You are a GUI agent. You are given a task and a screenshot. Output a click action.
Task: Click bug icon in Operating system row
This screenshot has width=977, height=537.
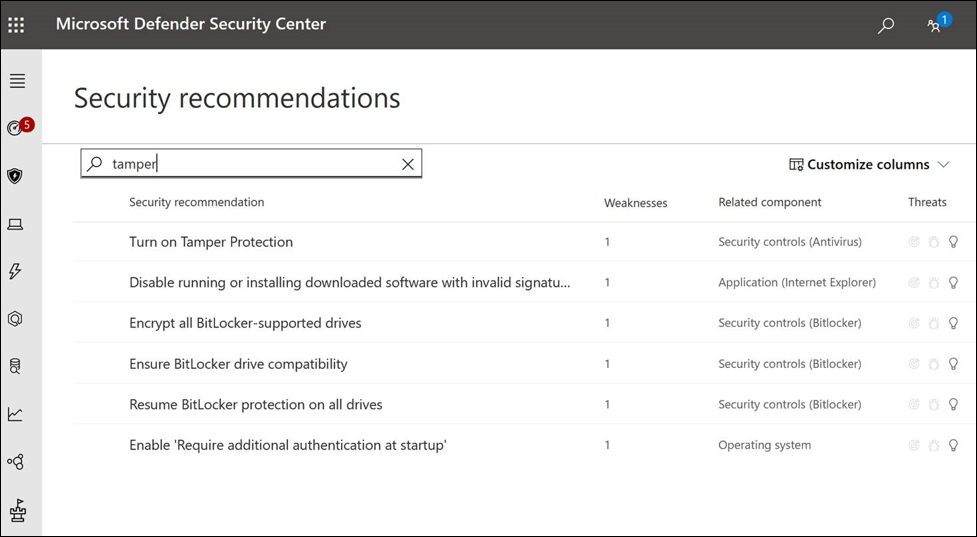click(x=933, y=445)
